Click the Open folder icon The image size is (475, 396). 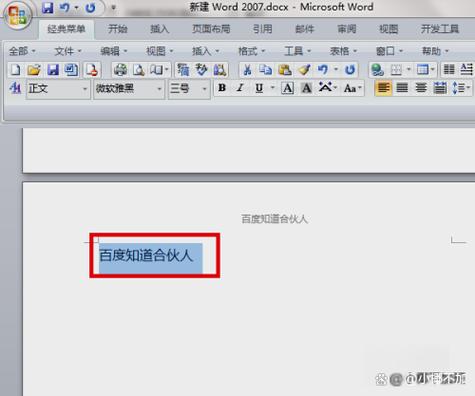34,70
